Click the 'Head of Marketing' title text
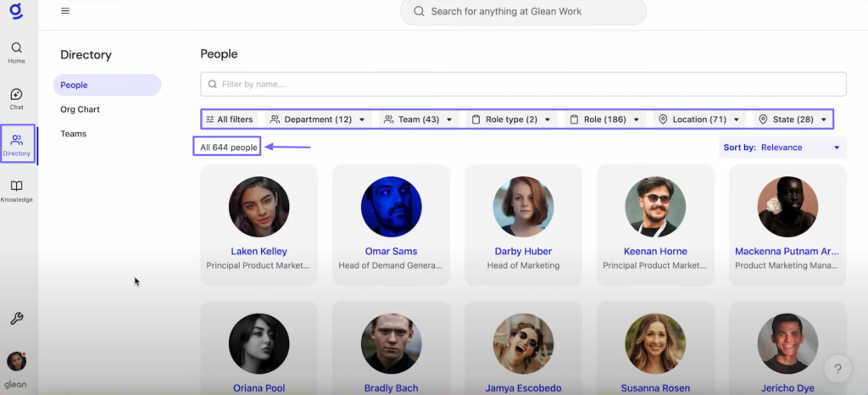This screenshot has height=395, width=868. 523,265
